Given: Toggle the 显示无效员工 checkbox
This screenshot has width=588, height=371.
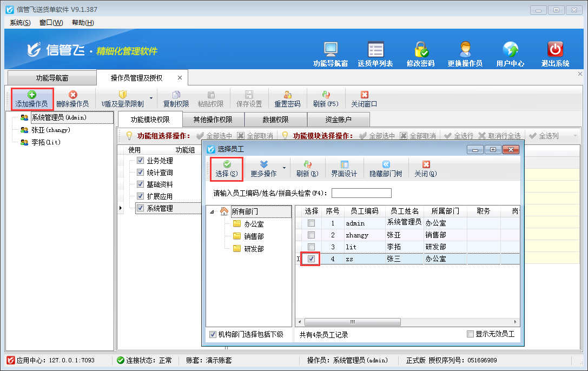Looking at the screenshot, I should [x=470, y=334].
